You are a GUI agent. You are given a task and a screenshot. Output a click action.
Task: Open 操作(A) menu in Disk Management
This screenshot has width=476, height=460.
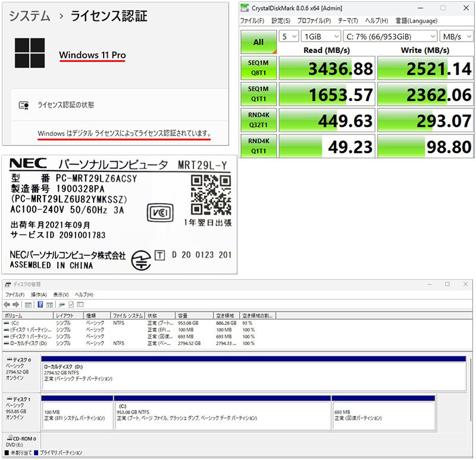pyautogui.click(x=39, y=295)
